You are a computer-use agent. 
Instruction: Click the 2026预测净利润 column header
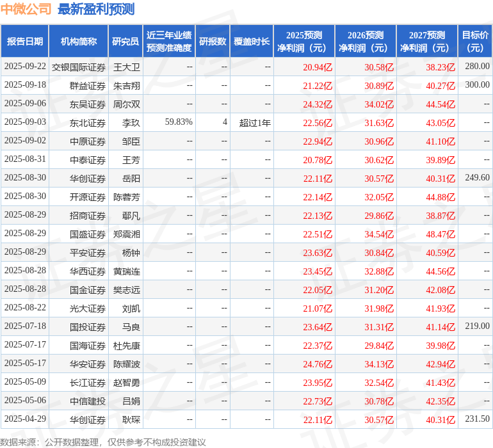366,41
